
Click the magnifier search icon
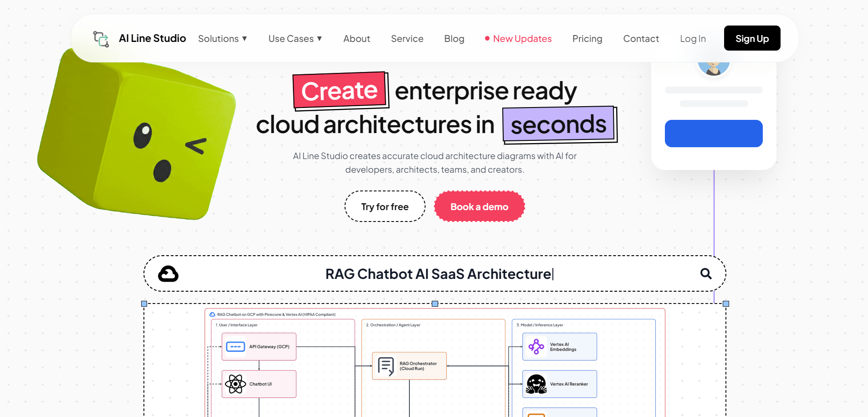[x=706, y=273]
